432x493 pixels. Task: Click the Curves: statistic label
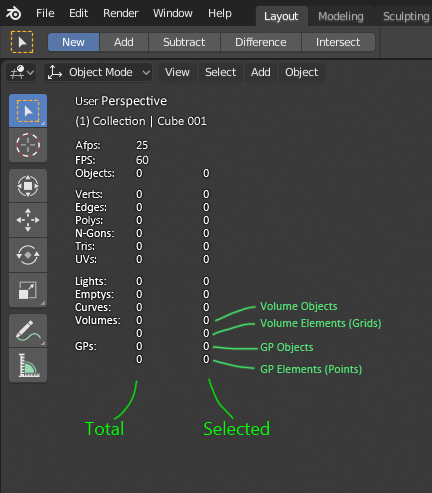pos(93,307)
